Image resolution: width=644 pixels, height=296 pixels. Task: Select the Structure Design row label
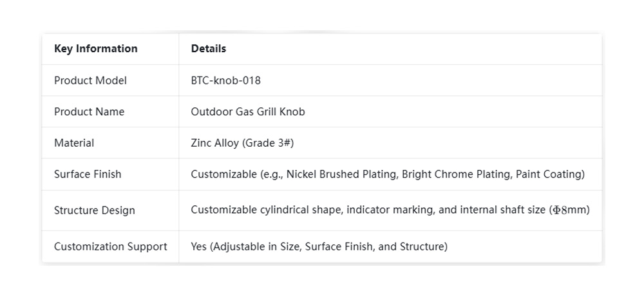click(x=94, y=210)
